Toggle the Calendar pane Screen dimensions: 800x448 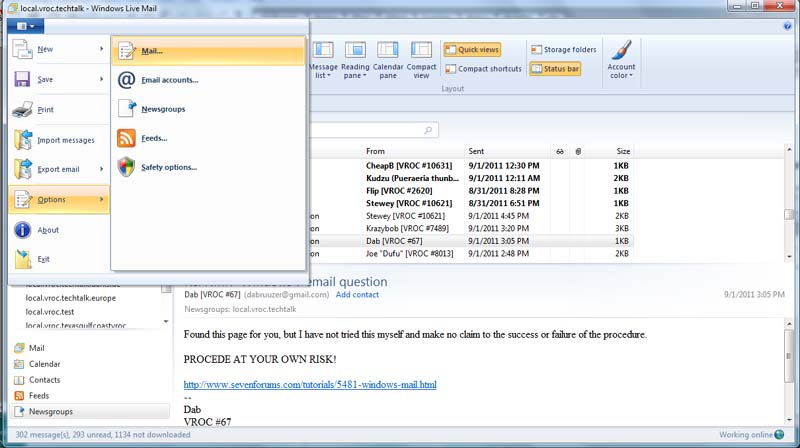tap(388, 60)
